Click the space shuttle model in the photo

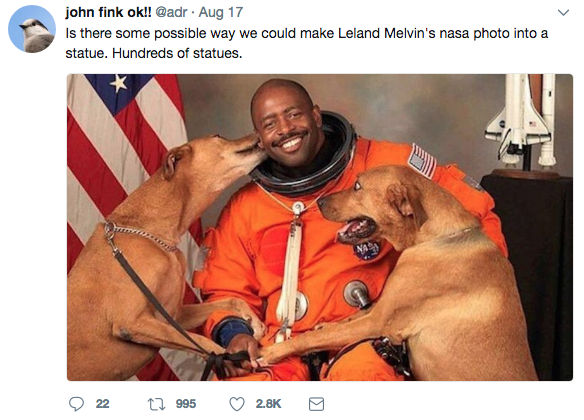(521, 121)
